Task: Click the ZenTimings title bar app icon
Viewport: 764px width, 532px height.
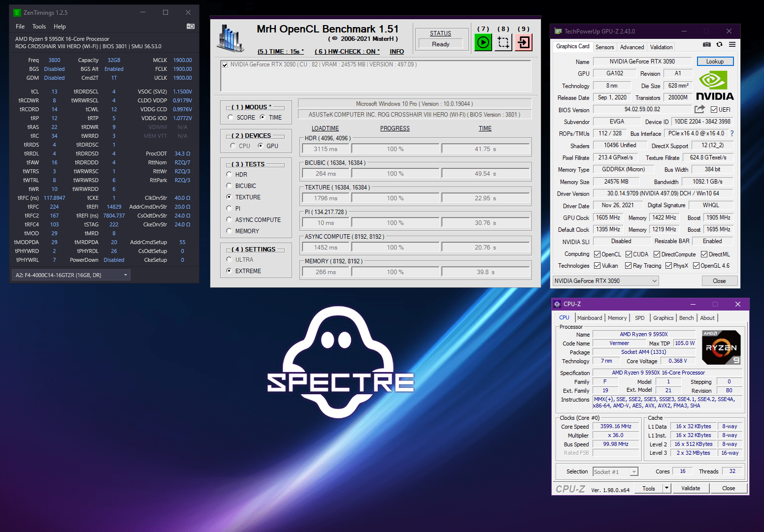Action: tap(17, 12)
